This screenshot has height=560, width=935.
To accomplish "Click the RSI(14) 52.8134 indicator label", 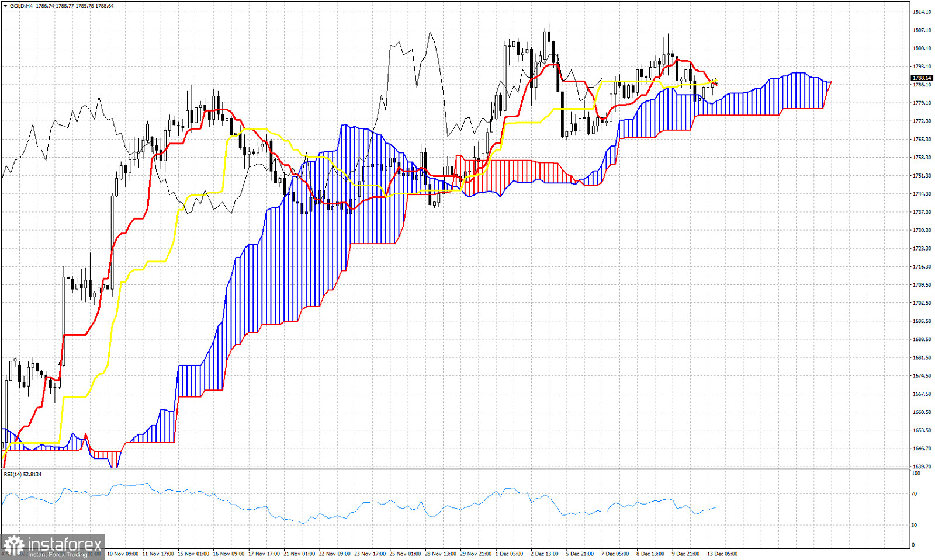I will pyautogui.click(x=23, y=474).
